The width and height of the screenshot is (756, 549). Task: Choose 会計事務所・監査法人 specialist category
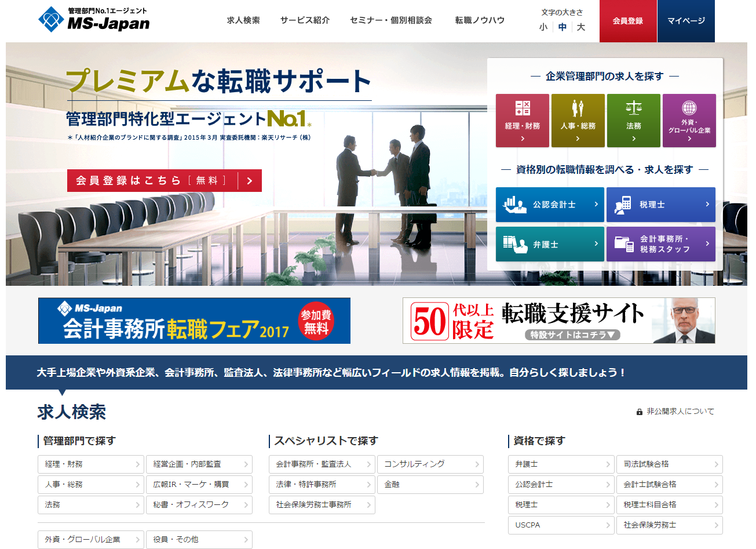coord(322,464)
